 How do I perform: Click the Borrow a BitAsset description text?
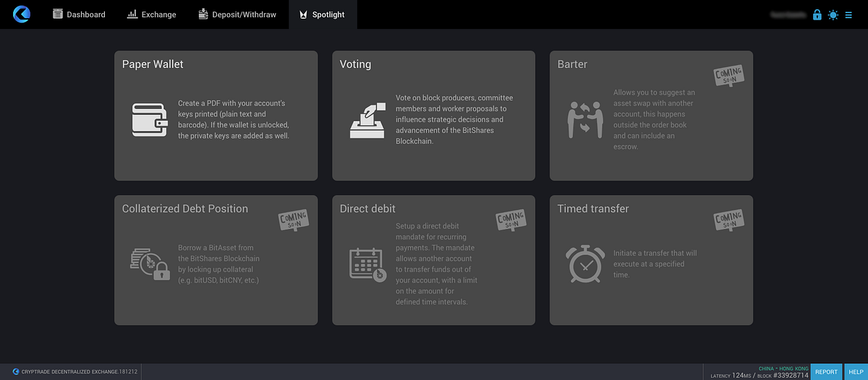tap(219, 264)
